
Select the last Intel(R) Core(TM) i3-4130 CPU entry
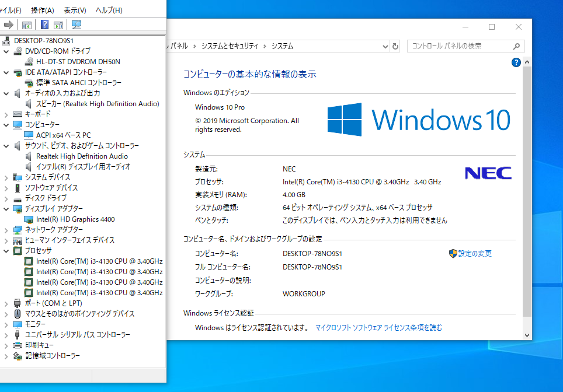[x=99, y=293]
